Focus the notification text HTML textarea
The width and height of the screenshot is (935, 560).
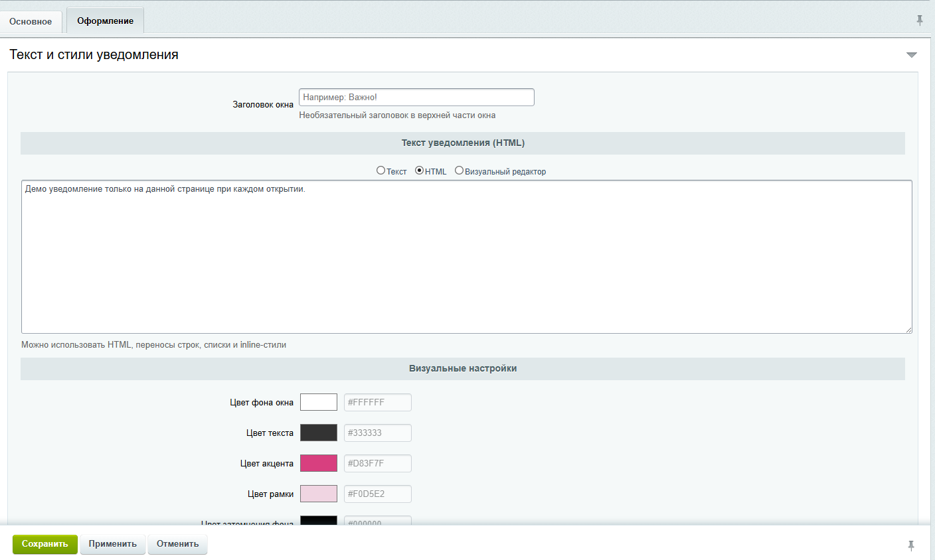tap(467, 257)
